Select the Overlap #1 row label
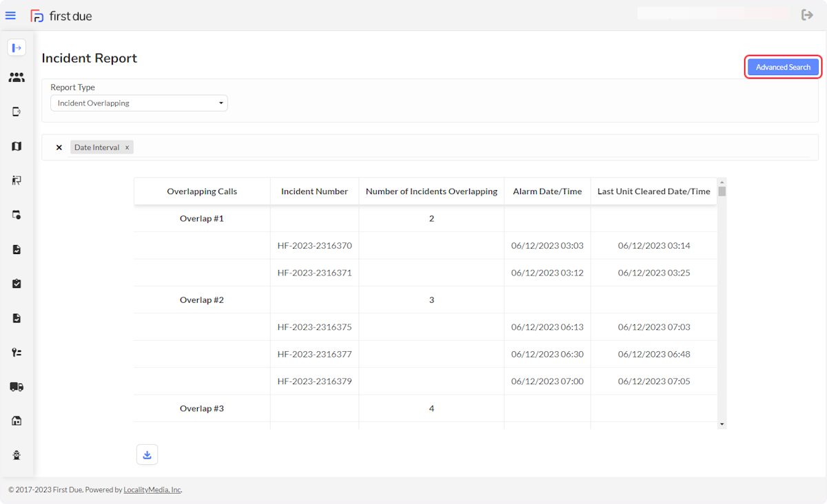Screen dimensions: 827x504 point(202,218)
